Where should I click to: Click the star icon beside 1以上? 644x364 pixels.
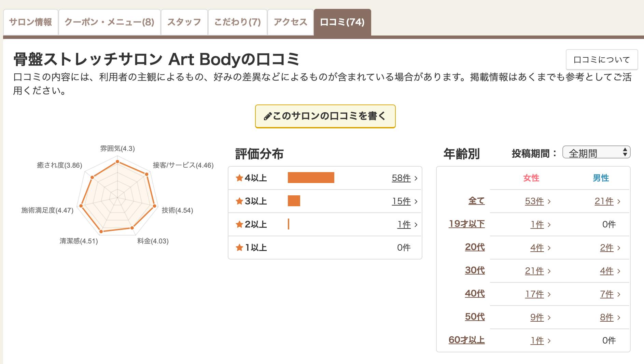coord(239,248)
